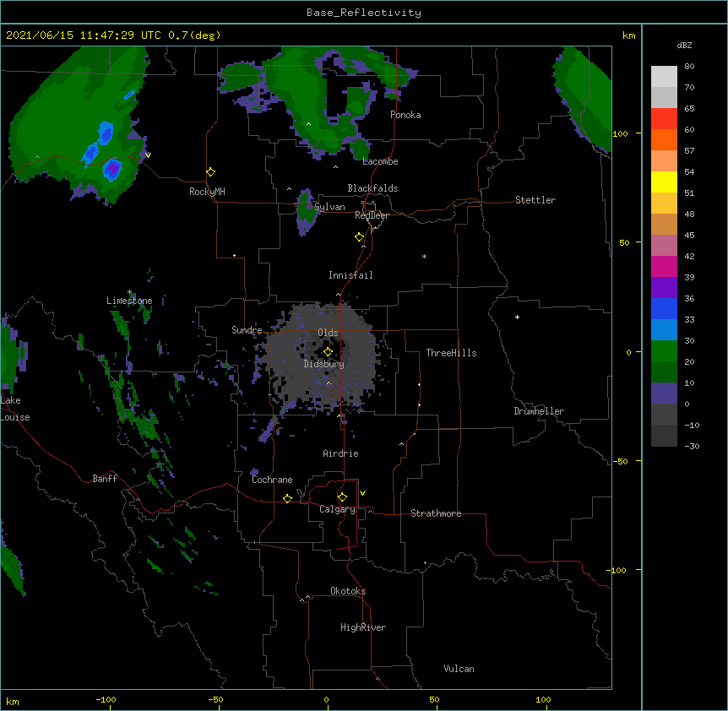Click the Limestone label
This screenshot has width=728, height=711.
[x=129, y=301]
